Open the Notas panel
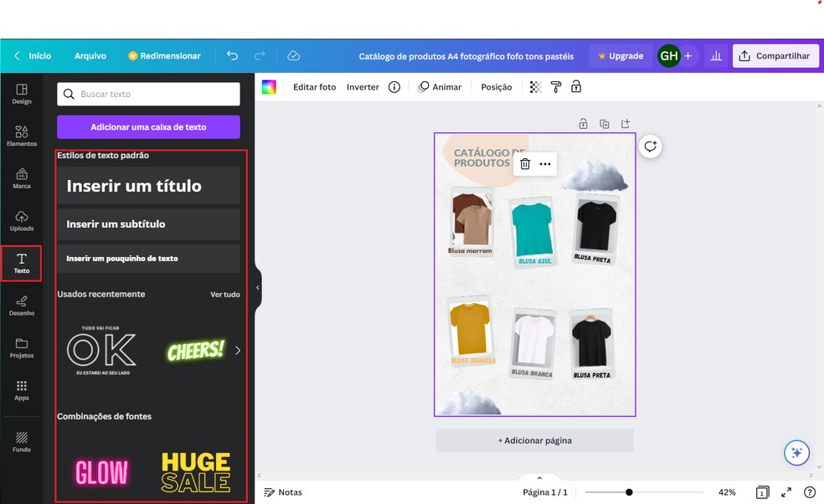 pos(283,492)
